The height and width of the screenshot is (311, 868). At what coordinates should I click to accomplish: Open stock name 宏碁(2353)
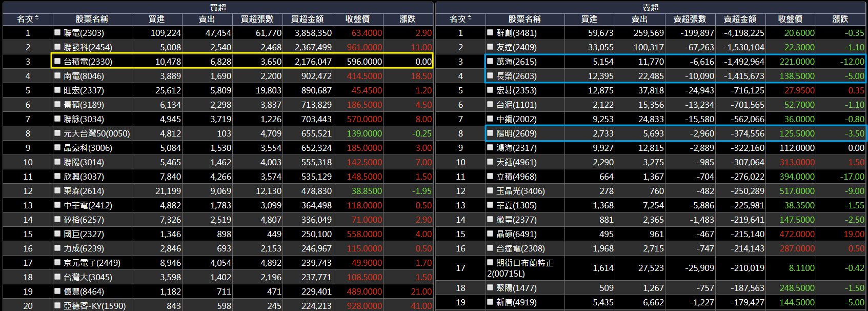[516, 90]
